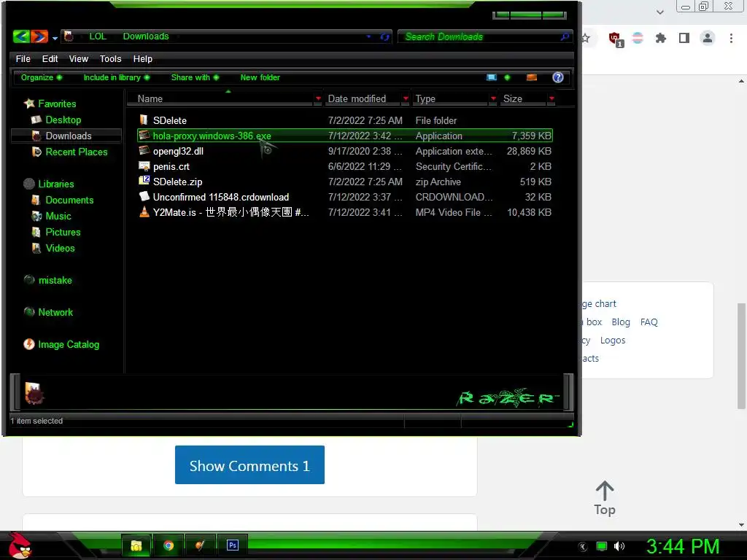The image size is (747, 560).
Task: Go back using the green back arrow
Action: [x=21, y=36]
